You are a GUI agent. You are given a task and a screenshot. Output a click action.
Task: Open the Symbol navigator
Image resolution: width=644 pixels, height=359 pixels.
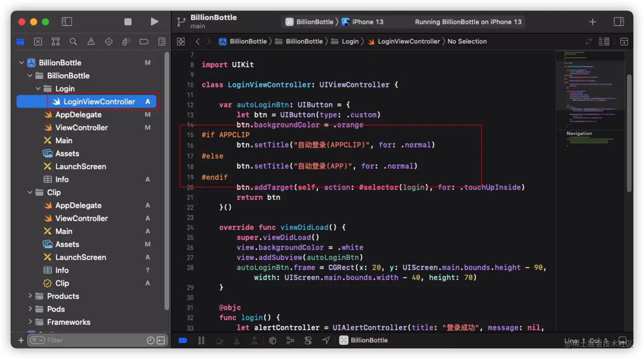click(56, 42)
